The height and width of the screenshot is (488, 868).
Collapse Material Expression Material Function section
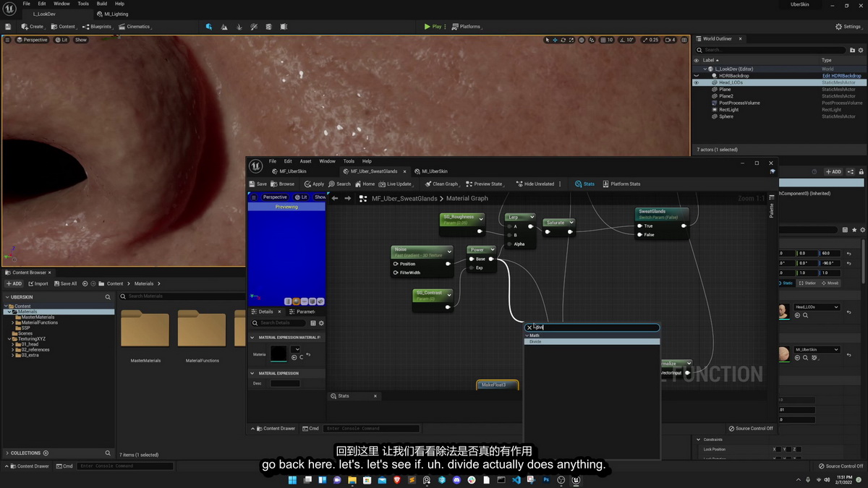point(252,338)
